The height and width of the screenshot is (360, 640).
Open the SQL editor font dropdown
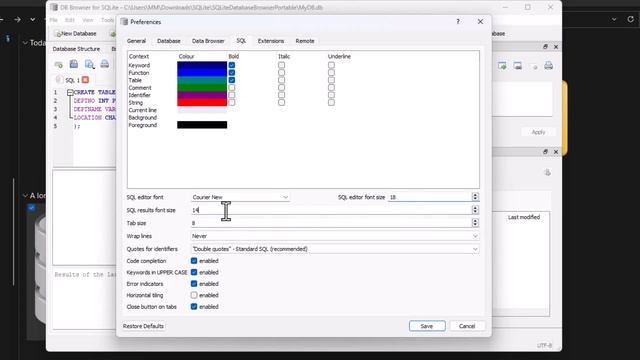tap(240, 197)
